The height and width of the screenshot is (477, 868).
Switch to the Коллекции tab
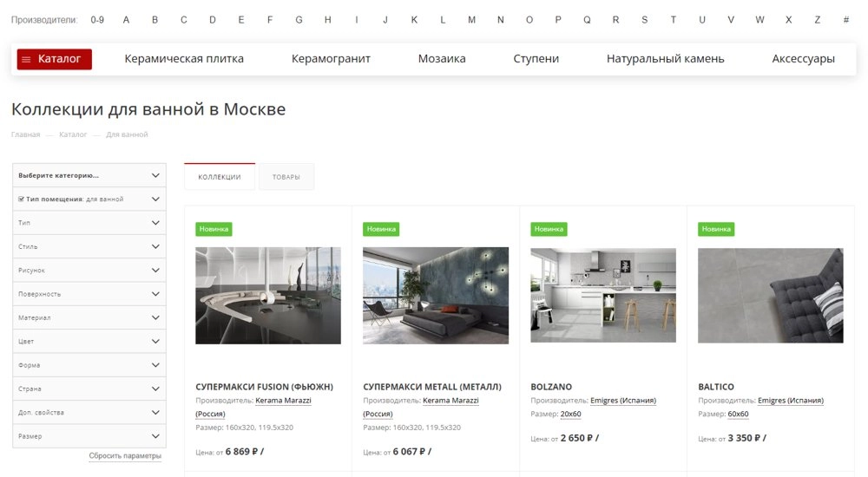point(220,177)
